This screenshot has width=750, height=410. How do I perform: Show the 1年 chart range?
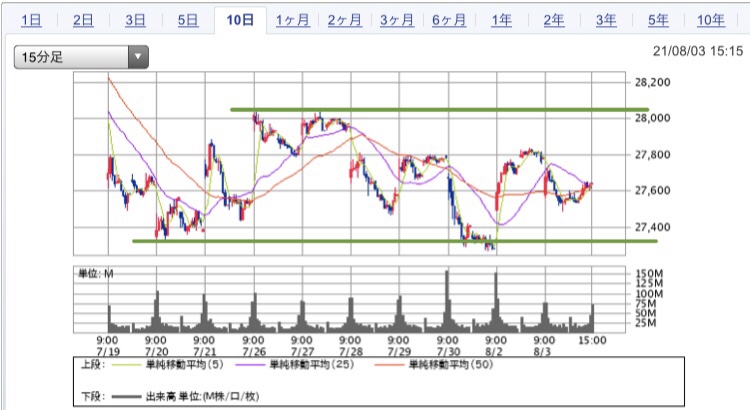[501, 20]
